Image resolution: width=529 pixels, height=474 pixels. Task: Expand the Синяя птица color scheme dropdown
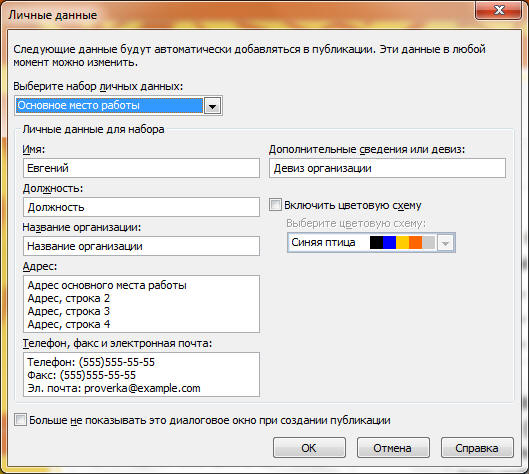tap(445, 243)
